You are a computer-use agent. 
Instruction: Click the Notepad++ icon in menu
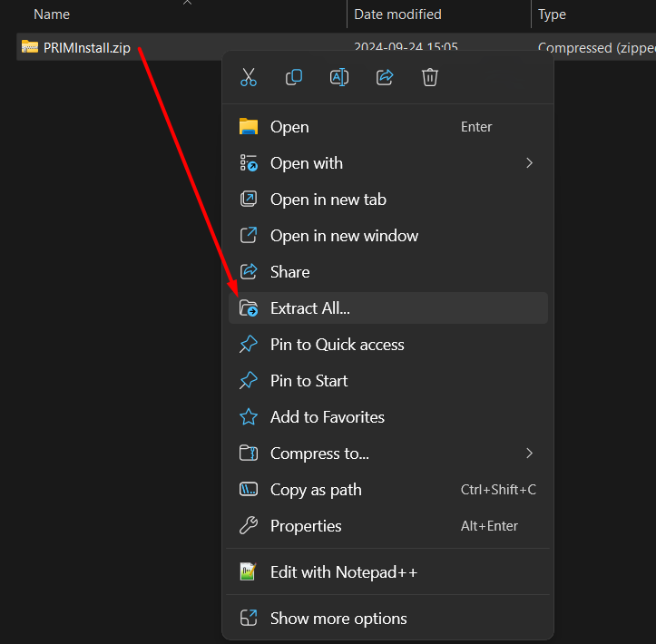point(248,572)
